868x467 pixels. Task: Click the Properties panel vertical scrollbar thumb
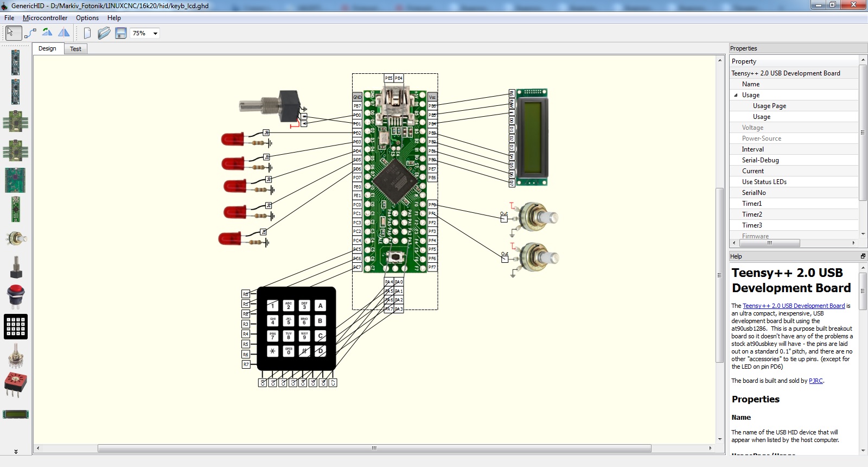click(863, 132)
